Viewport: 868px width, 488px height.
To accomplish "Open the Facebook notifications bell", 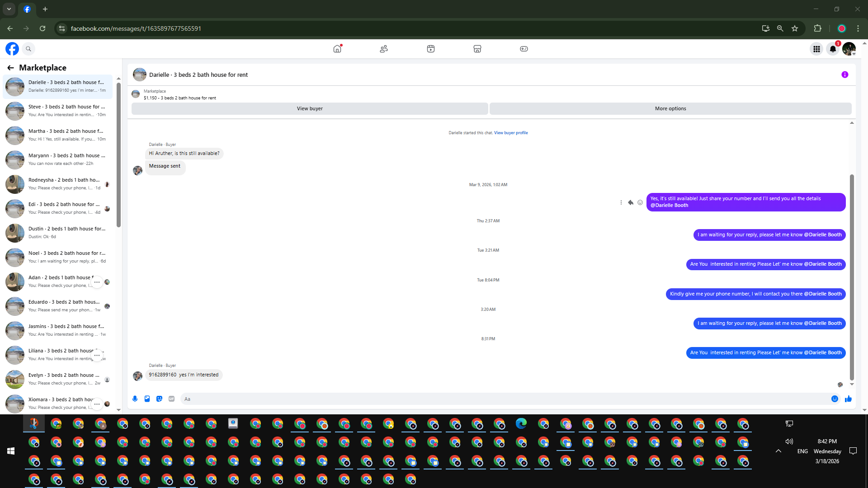I will coord(833,49).
